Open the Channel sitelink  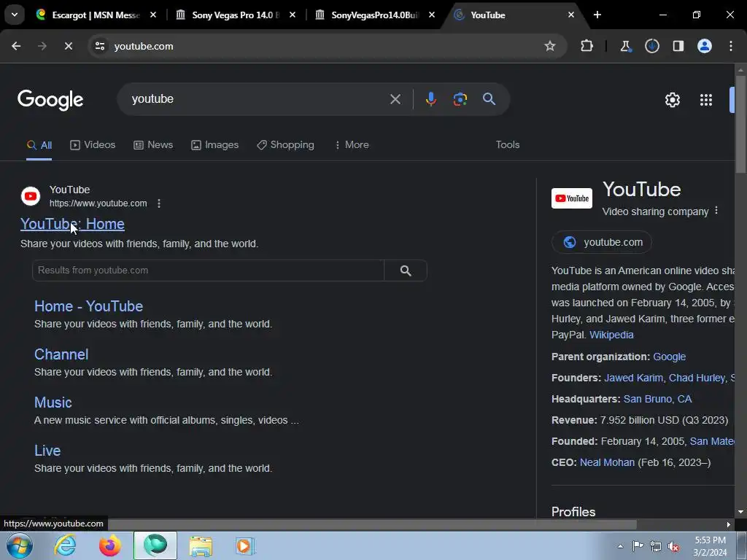click(61, 354)
